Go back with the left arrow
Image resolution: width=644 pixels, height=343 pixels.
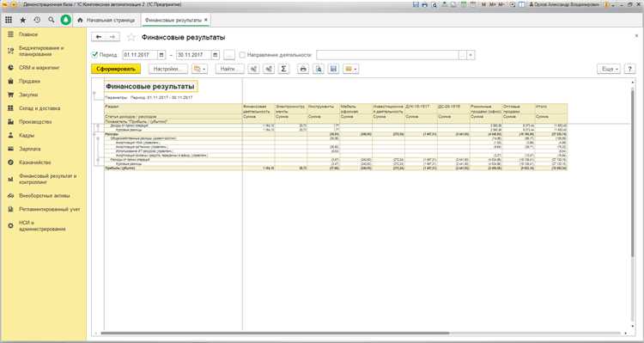click(99, 37)
